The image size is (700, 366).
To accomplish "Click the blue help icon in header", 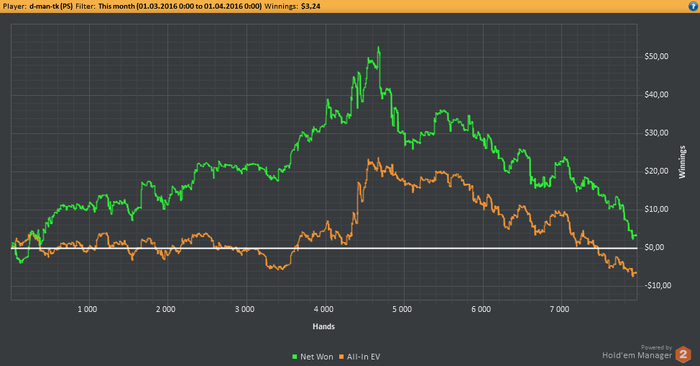I will click(693, 6).
